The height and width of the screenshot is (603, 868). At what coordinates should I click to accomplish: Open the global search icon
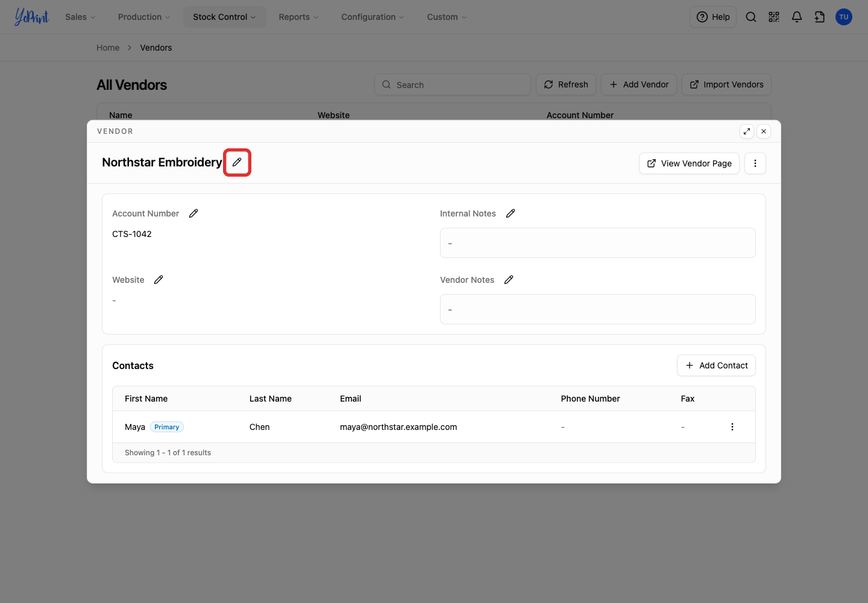(x=751, y=17)
